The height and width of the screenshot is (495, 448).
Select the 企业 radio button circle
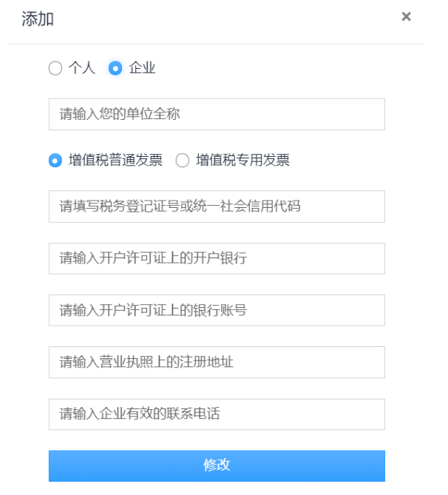115,69
